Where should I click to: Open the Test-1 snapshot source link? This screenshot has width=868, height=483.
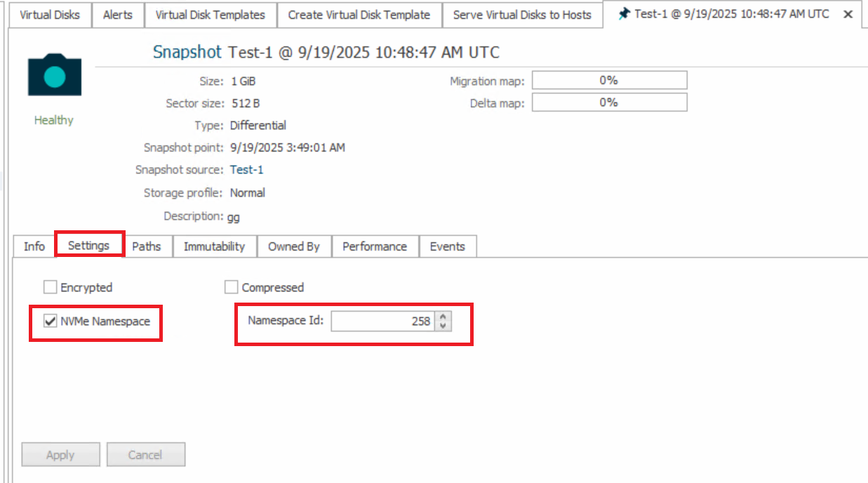(246, 170)
